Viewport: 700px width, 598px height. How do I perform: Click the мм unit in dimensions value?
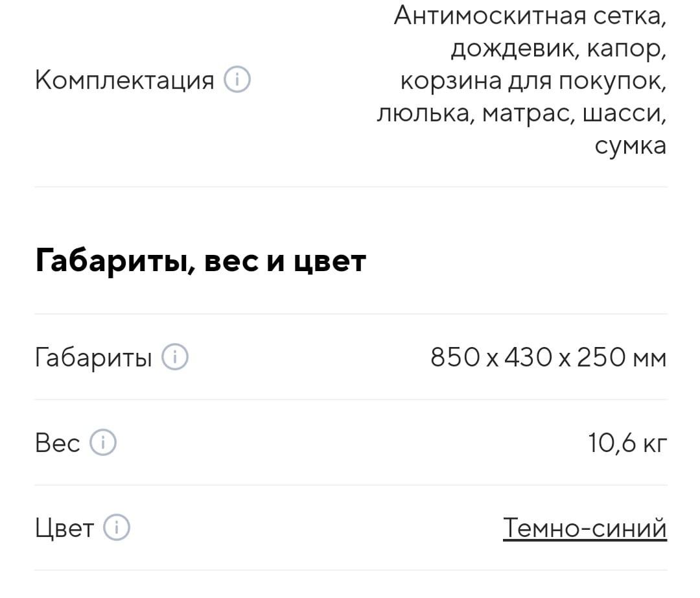point(649,359)
